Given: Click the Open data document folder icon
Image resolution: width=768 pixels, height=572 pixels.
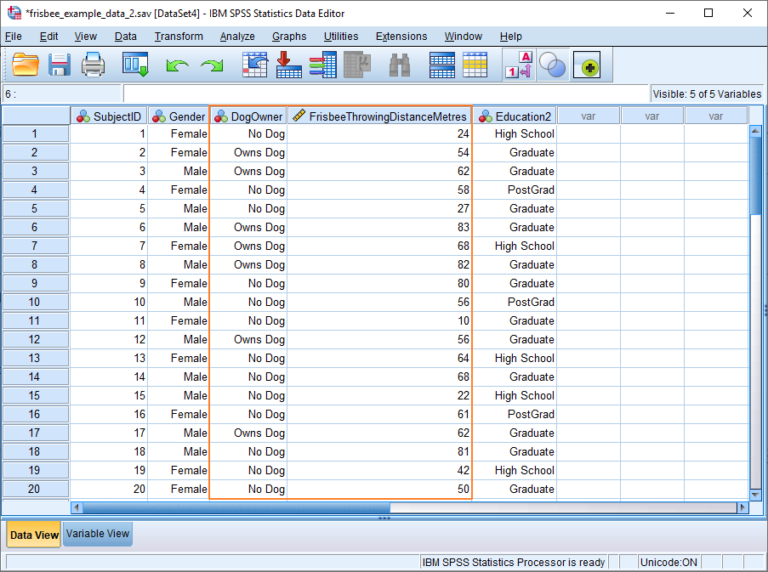Looking at the screenshot, I should 25,65.
